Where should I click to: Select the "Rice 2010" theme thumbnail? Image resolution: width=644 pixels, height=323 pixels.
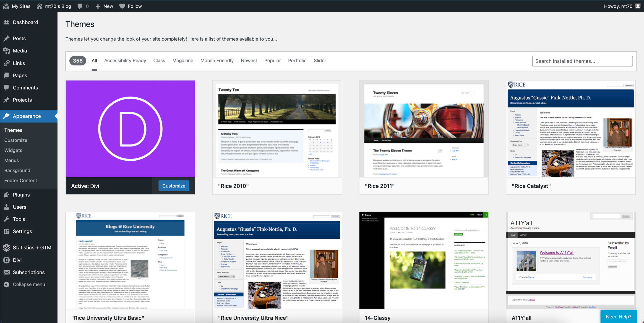pyautogui.click(x=277, y=129)
